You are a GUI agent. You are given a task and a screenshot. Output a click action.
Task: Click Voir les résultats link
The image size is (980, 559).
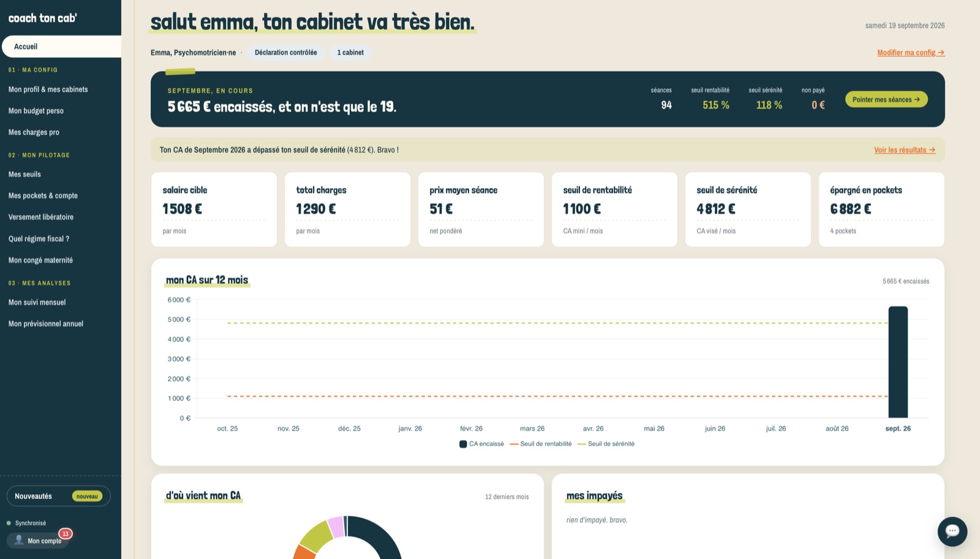click(x=905, y=150)
